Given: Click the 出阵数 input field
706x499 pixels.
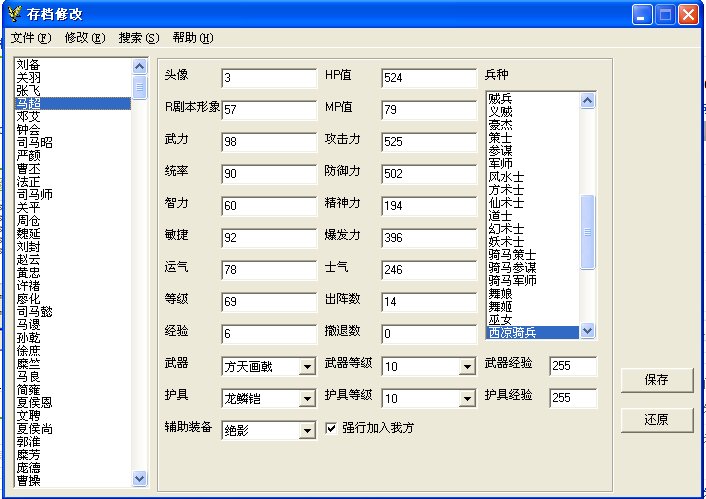Looking at the screenshot, I should pyautogui.click(x=429, y=302).
